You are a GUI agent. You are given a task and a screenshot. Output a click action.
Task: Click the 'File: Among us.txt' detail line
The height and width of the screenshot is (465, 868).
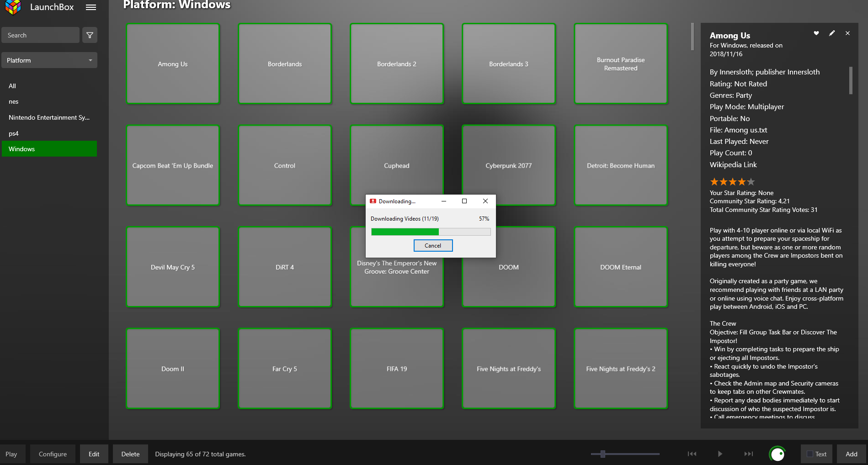[x=738, y=130]
